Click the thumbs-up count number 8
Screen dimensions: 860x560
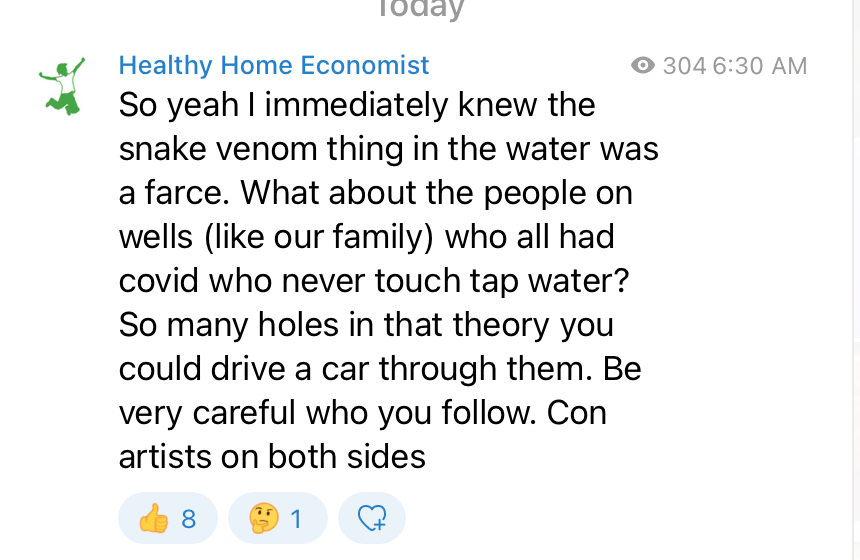(189, 519)
